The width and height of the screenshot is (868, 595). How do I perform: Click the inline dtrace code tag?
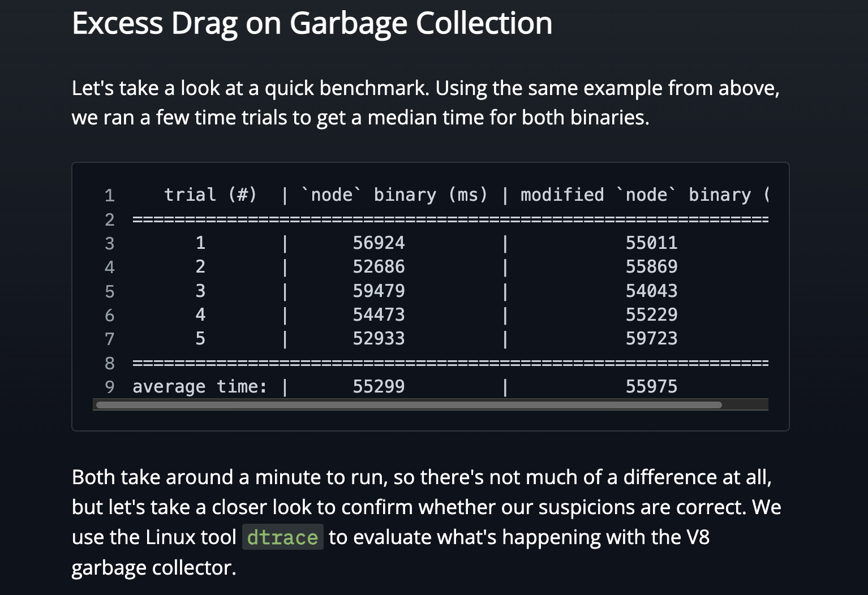(x=282, y=537)
